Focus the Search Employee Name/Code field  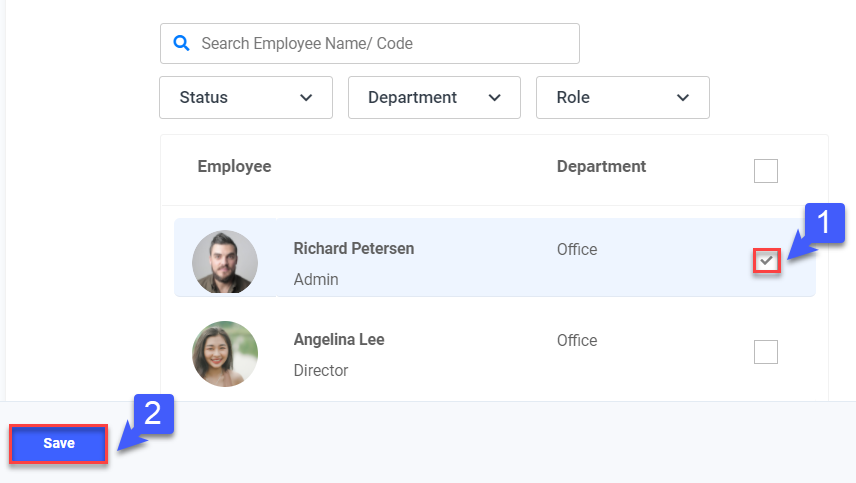[380, 44]
